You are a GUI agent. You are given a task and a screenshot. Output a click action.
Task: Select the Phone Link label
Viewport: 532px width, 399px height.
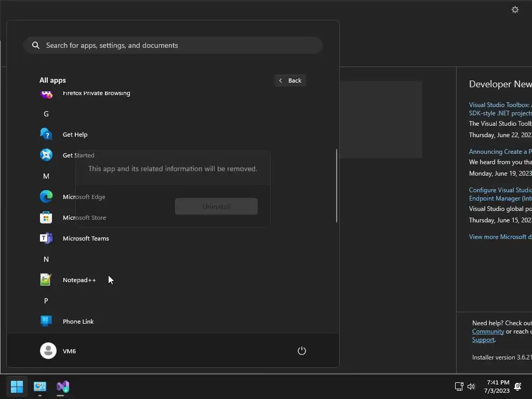point(78,321)
